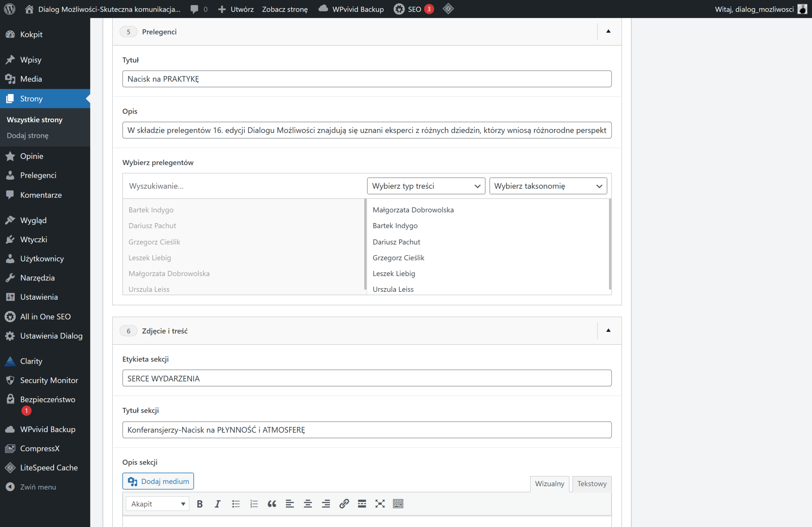Click the toolbar toggle keyboard icon
This screenshot has height=527, width=812.
click(x=398, y=504)
